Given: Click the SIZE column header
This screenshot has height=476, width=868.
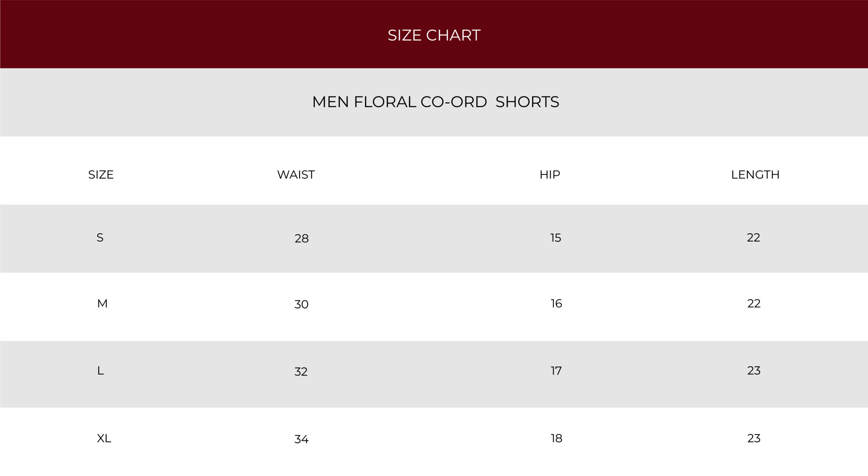Looking at the screenshot, I should pyautogui.click(x=101, y=175).
